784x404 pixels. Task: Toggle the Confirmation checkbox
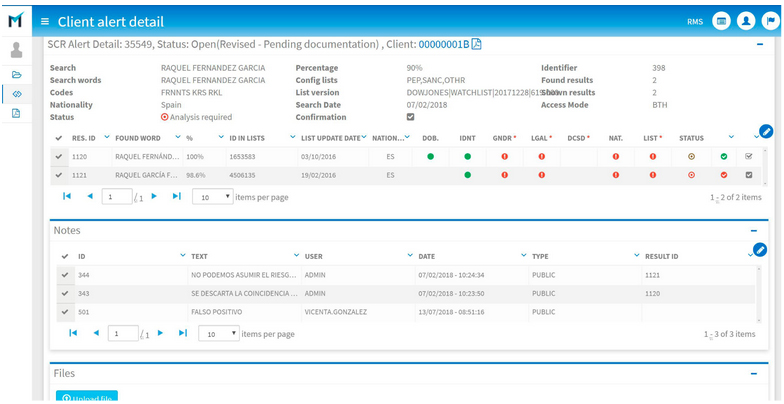tap(410, 117)
